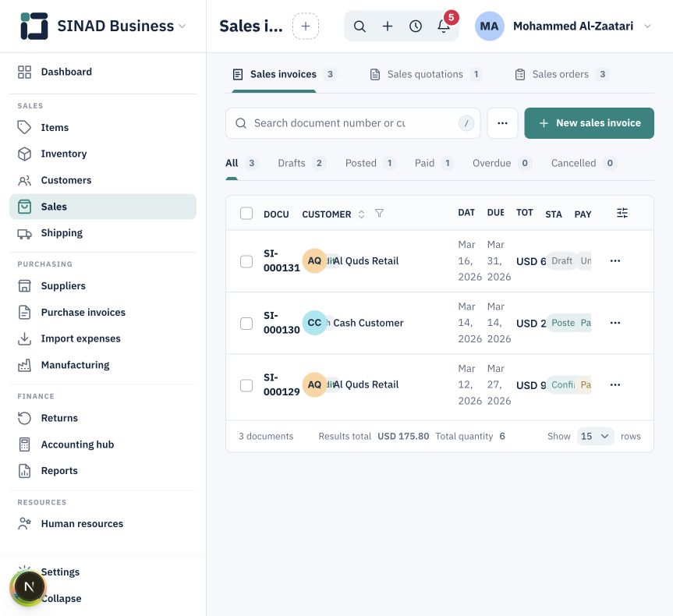
Task: Switch to the Sales orders tab
Action: (561, 74)
